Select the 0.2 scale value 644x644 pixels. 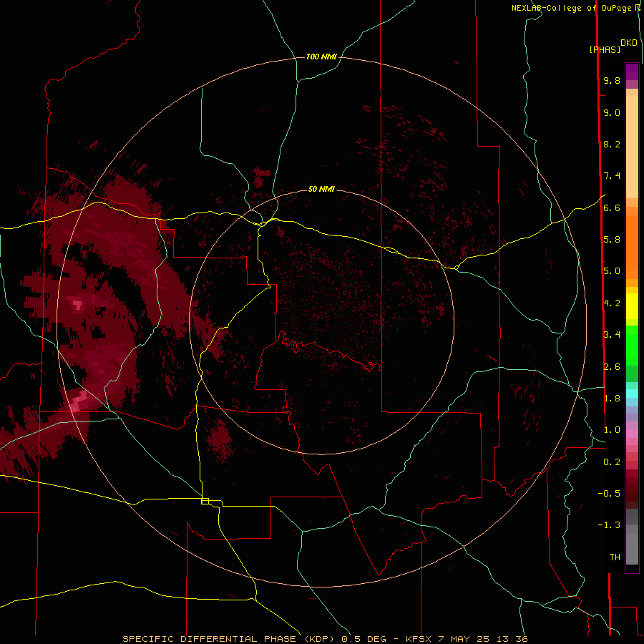point(612,462)
